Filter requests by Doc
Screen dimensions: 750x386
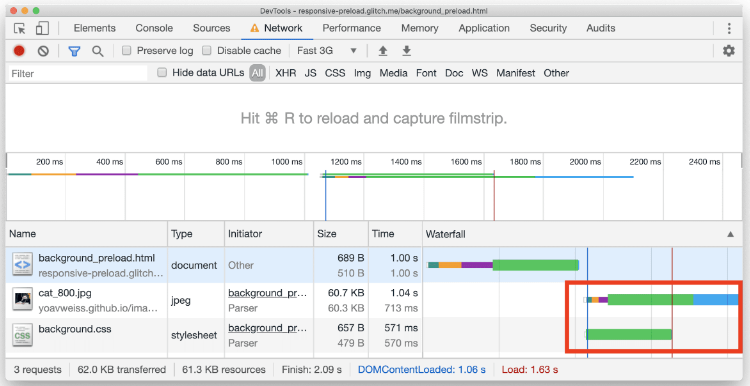(x=454, y=73)
